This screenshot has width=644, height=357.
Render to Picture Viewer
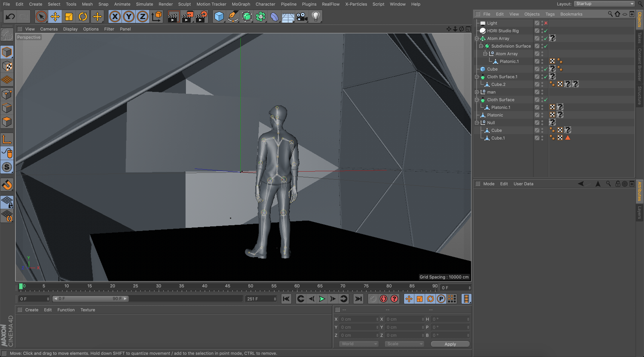click(187, 17)
